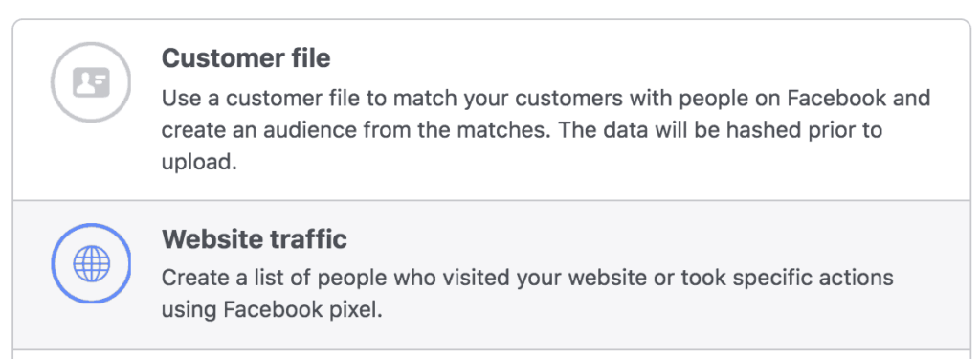Click the Website traffic globe icon
The height and width of the screenshot is (359, 980).
(91, 263)
